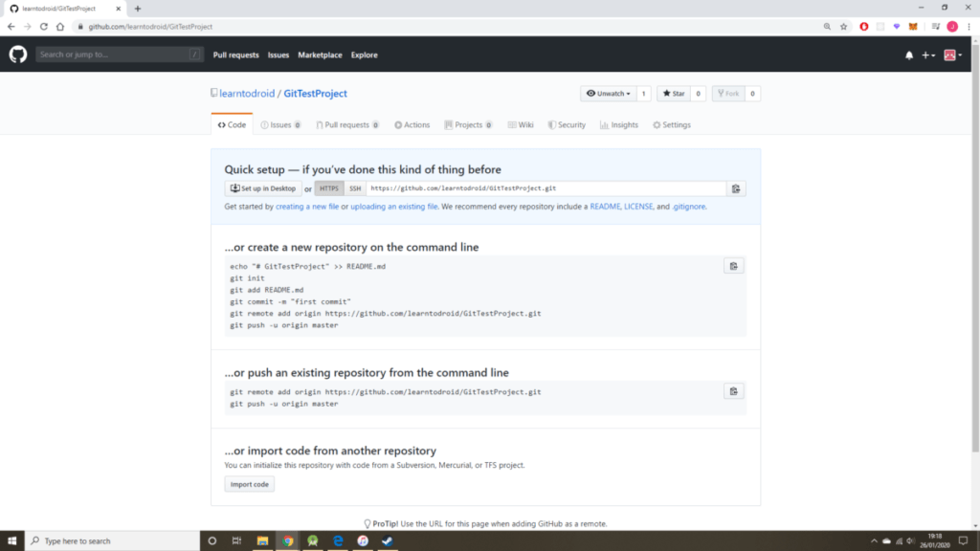Star the GitTestProject repository
Screen dimensions: 980x551
tap(673, 94)
